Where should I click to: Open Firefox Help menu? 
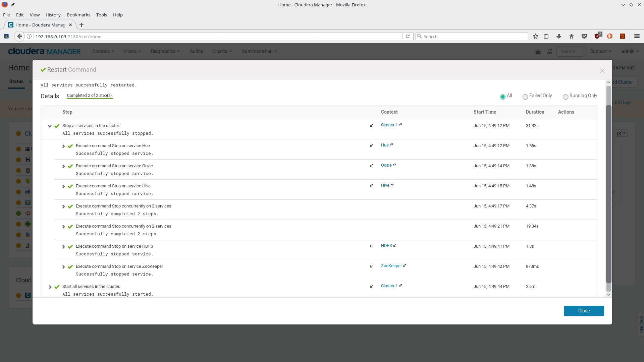[118, 15]
